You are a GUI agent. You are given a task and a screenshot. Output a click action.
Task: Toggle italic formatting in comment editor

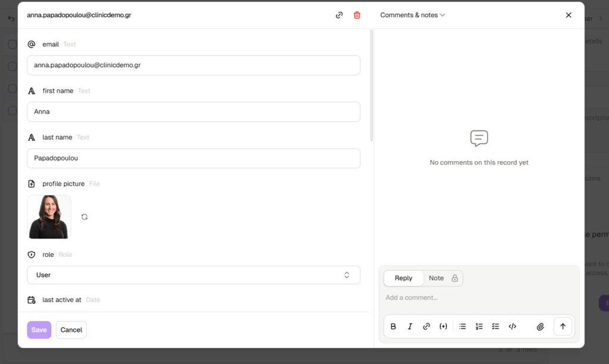click(410, 327)
